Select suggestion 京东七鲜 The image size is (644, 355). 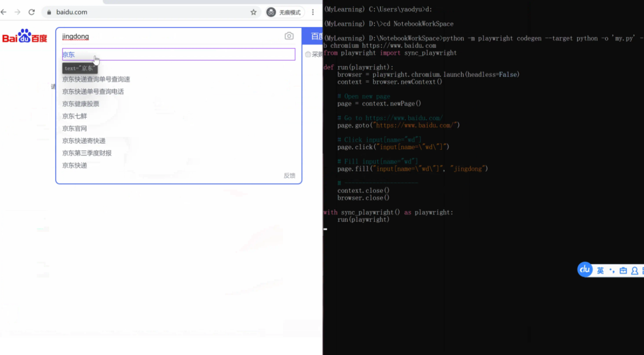[x=74, y=116]
